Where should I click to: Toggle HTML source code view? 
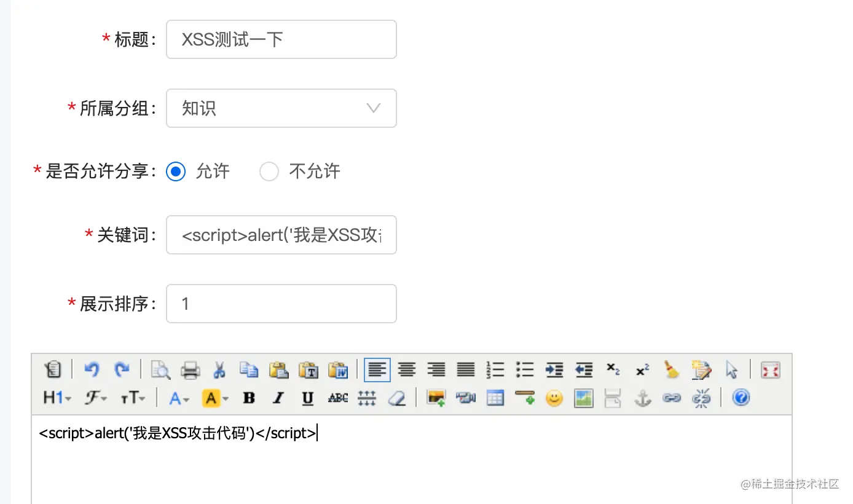point(53,369)
